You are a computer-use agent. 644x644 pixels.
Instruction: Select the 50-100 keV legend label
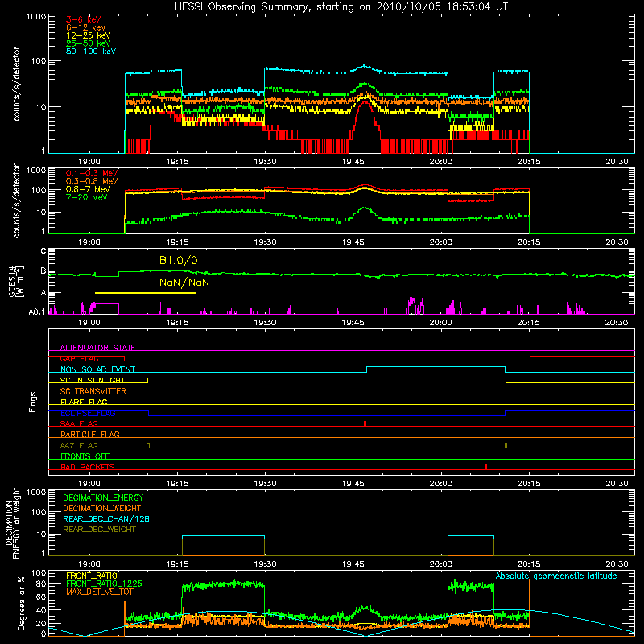(91, 52)
